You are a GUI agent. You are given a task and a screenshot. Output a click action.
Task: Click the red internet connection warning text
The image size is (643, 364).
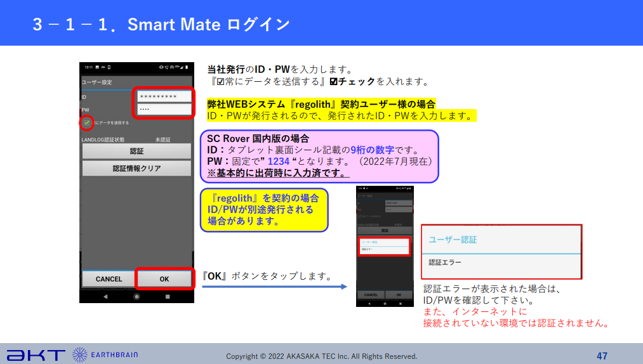[x=516, y=318]
